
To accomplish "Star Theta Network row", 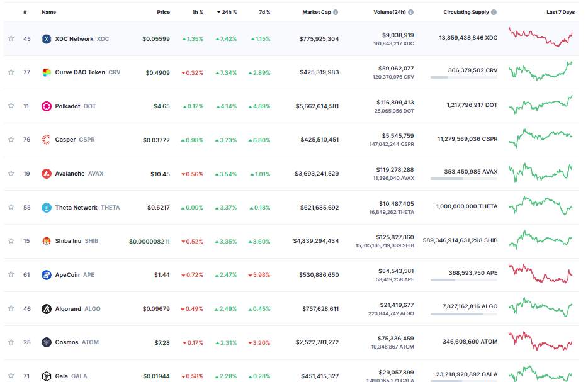I will coord(11,207).
